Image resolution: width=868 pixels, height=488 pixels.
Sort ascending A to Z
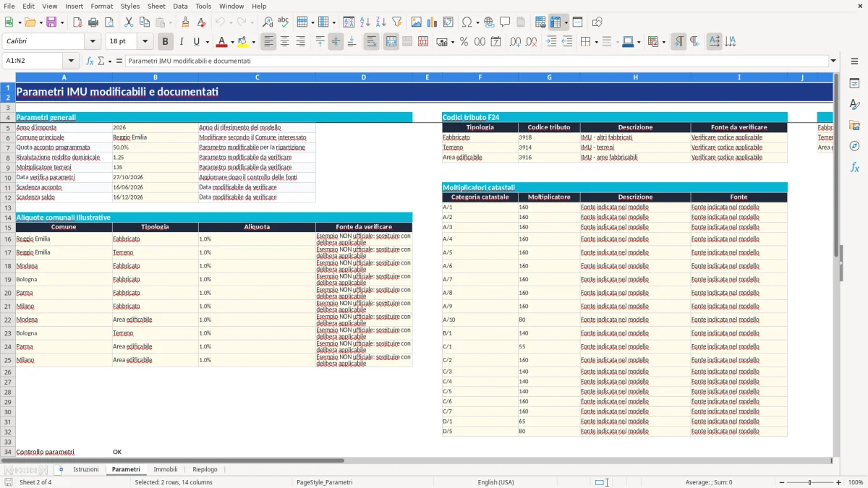(365, 22)
